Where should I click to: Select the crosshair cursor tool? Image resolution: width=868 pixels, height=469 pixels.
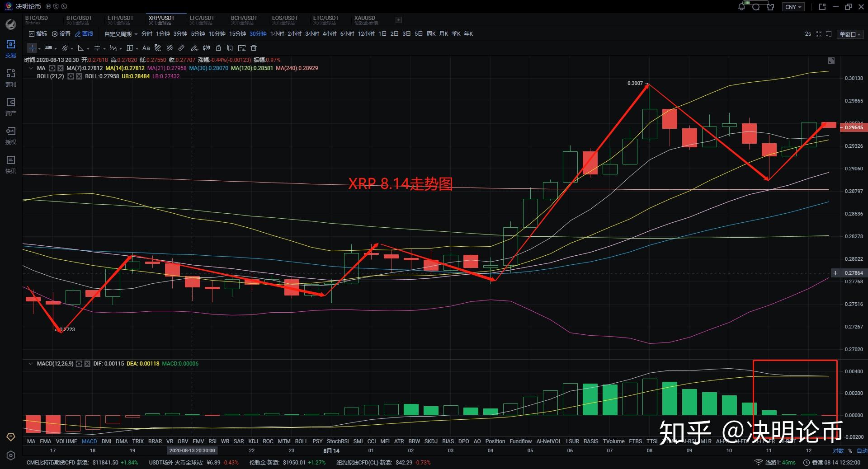click(x=32, y=48)
